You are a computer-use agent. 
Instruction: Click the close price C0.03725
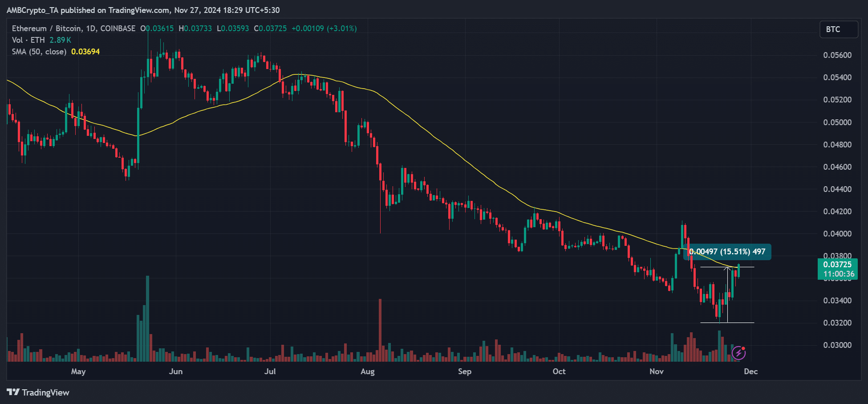coord(270,29)
